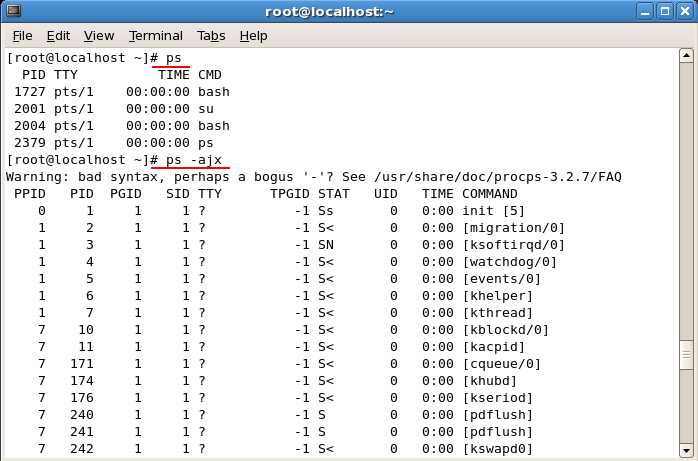698x461 pixels.
Task: Click the vertical scrollbar thumb
Action: click(686, 354)
